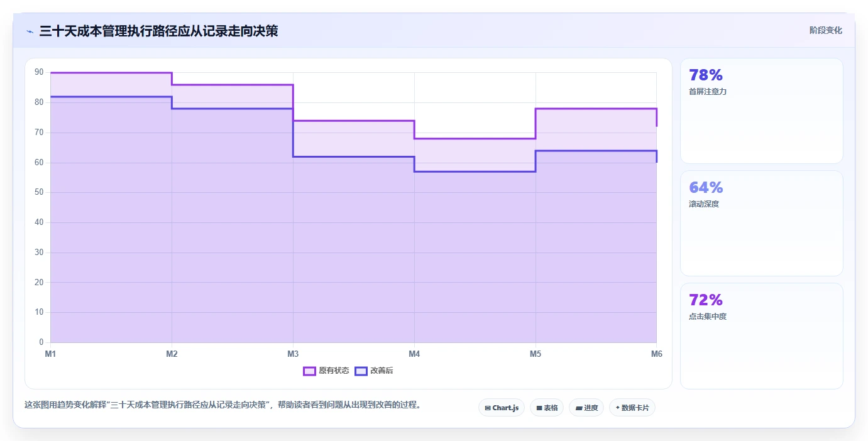
Task: Click the 72% 点击集中度 card
Action: [761, 336]
